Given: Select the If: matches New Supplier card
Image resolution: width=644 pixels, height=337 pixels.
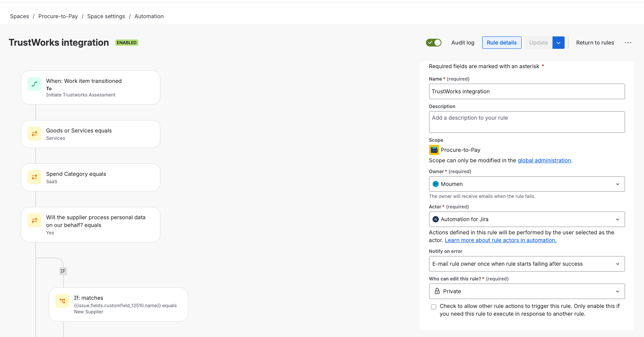Looking at the screenshot, I should [118, 304].
